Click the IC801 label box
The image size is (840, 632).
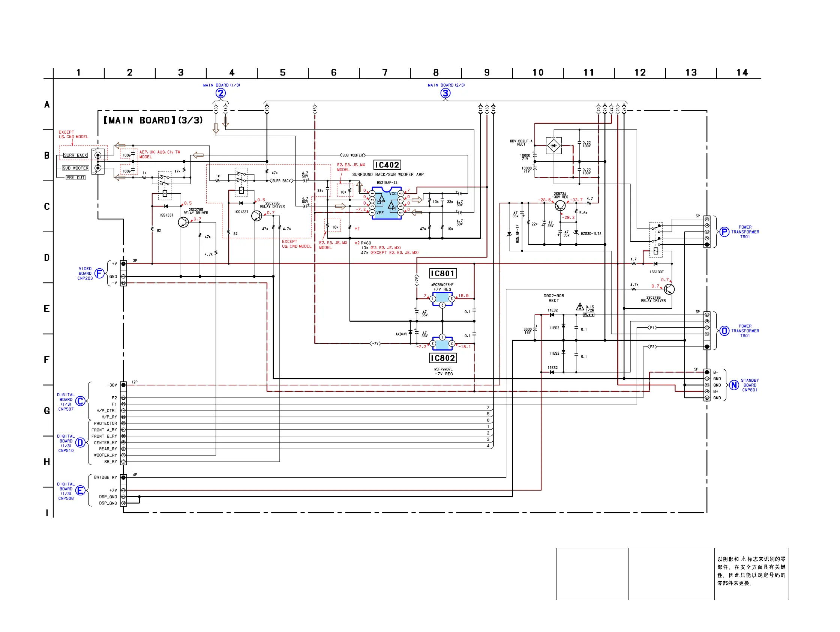tap(443, 274)
